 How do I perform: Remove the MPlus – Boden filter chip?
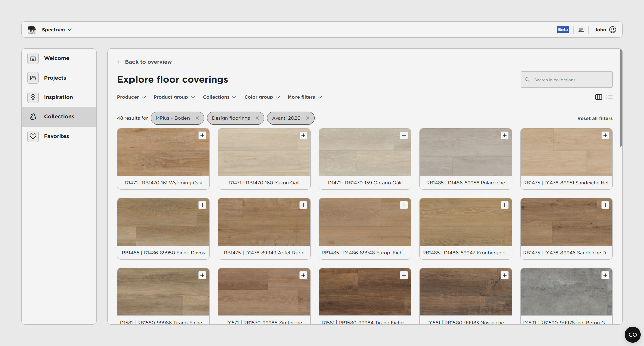tap(197, 118)
